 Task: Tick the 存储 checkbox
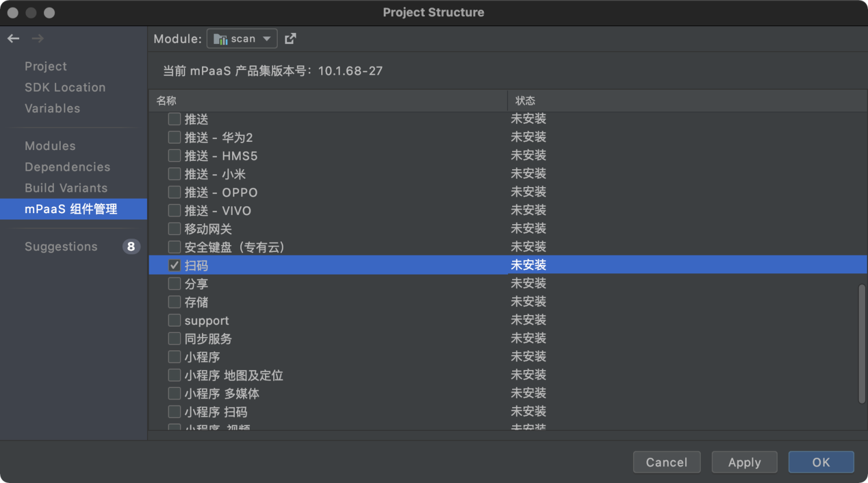pos(174,302)
